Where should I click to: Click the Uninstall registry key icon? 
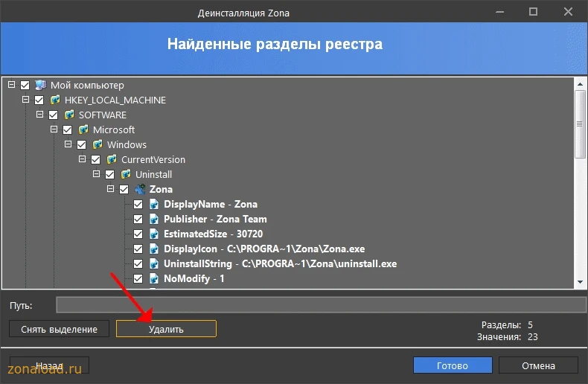click(126, 174)
